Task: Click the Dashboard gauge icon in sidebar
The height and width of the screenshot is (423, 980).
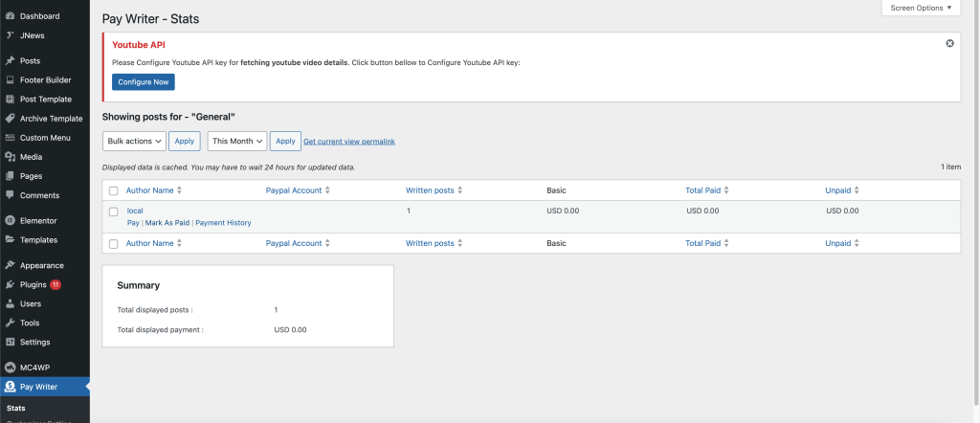Action: tap(10, 16)
